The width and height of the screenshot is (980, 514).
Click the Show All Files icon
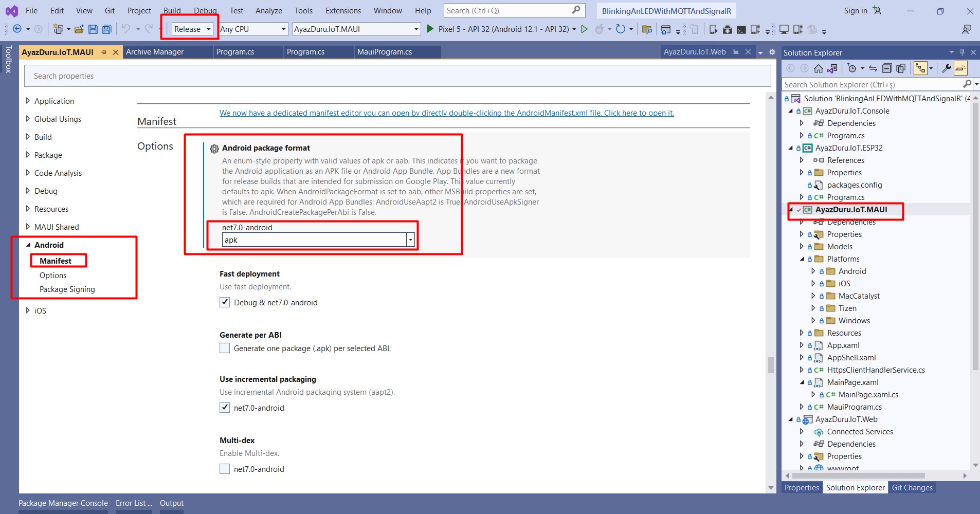click(901, 68)
